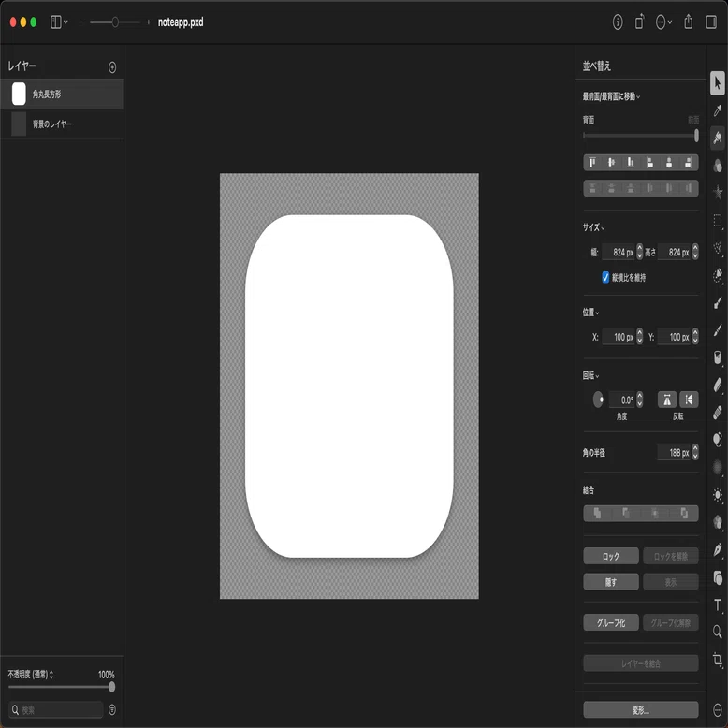Screen dimensions: 728x728
Task: Click the layer search field
Action: pyautogui.click(x=56, y=710)
